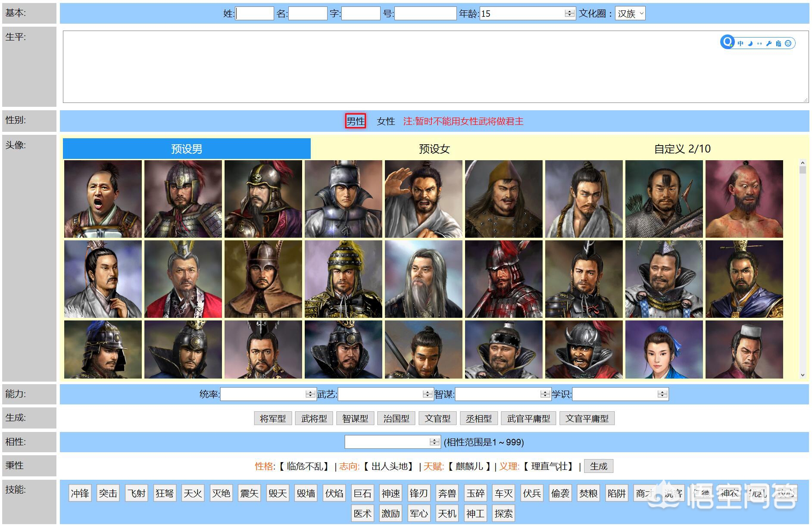Toggle the 探索 skill
The width and height of the screenshot is (812, 525).
pos(504,513)
